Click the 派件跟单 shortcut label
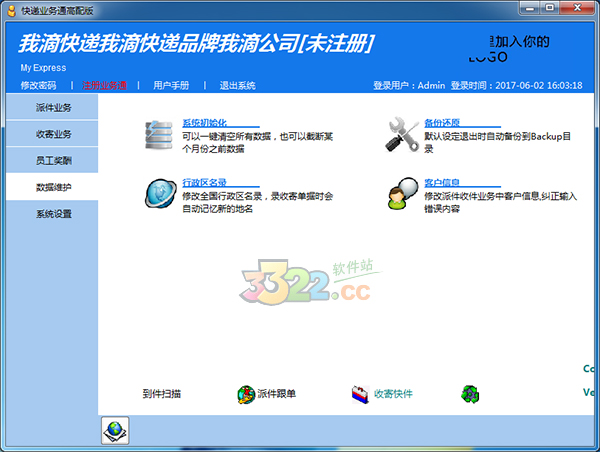This screenshot has width=600, height=452. pos(277,394)
